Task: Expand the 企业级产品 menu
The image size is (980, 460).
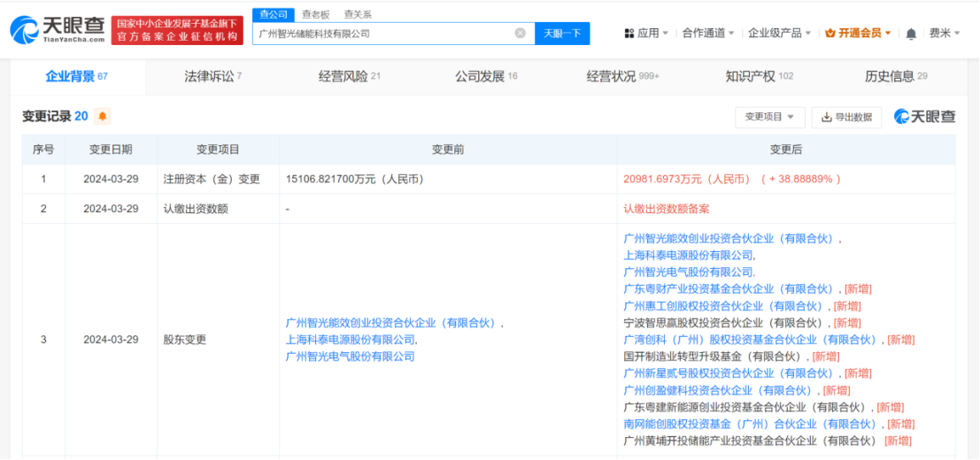Action: 779,34
